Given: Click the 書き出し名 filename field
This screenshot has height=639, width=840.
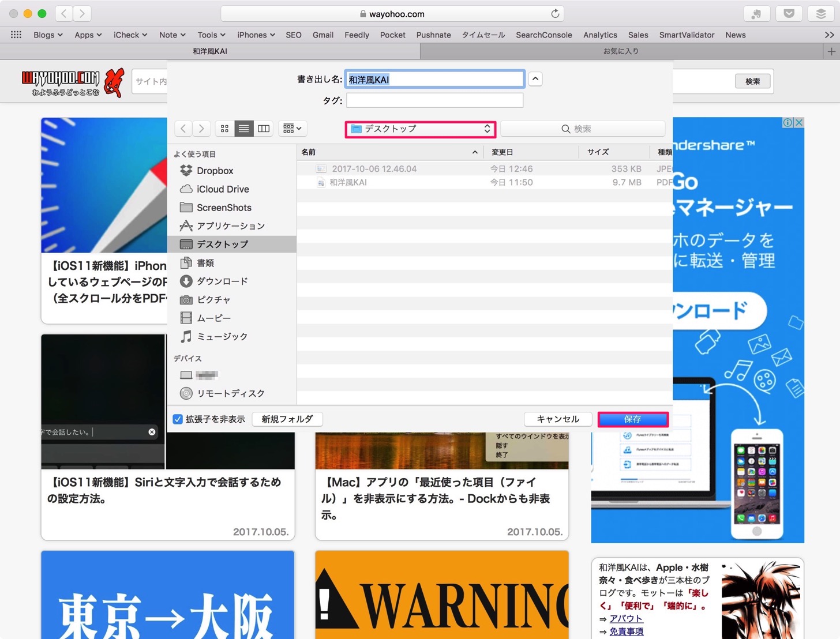Looking at the screenshot, I should pos(434,79).
